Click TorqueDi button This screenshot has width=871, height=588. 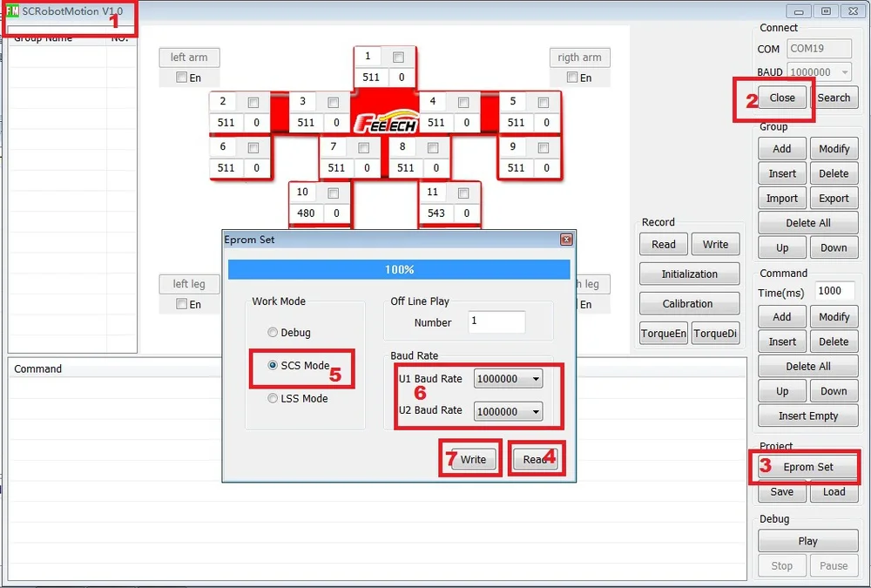point(715,334)
